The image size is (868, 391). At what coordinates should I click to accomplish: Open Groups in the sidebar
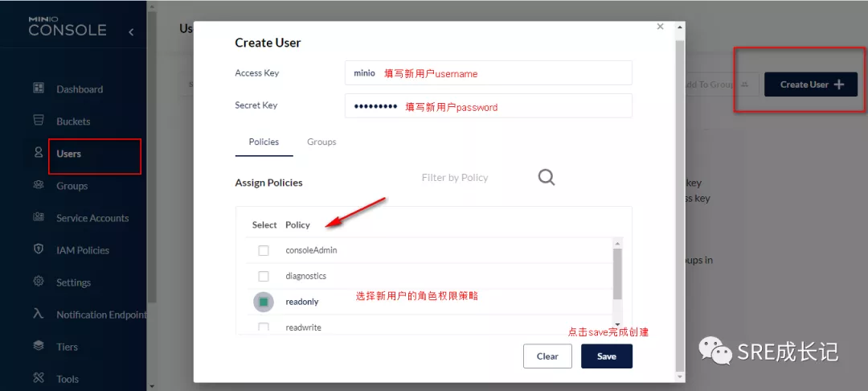pyautogui.click(x=72, y=186)
